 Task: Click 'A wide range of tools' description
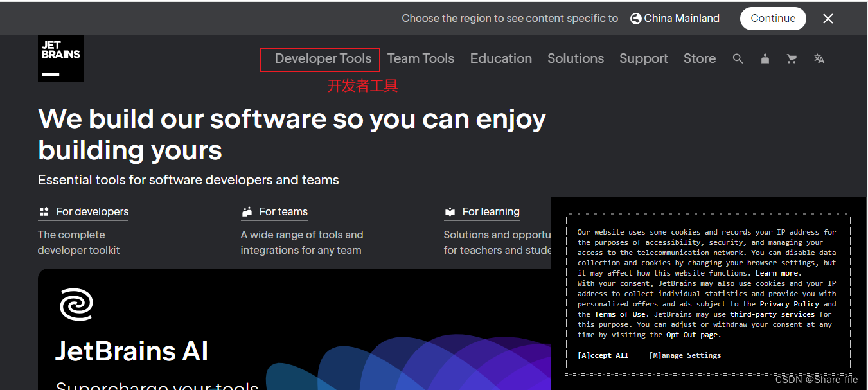pos(302,242)
